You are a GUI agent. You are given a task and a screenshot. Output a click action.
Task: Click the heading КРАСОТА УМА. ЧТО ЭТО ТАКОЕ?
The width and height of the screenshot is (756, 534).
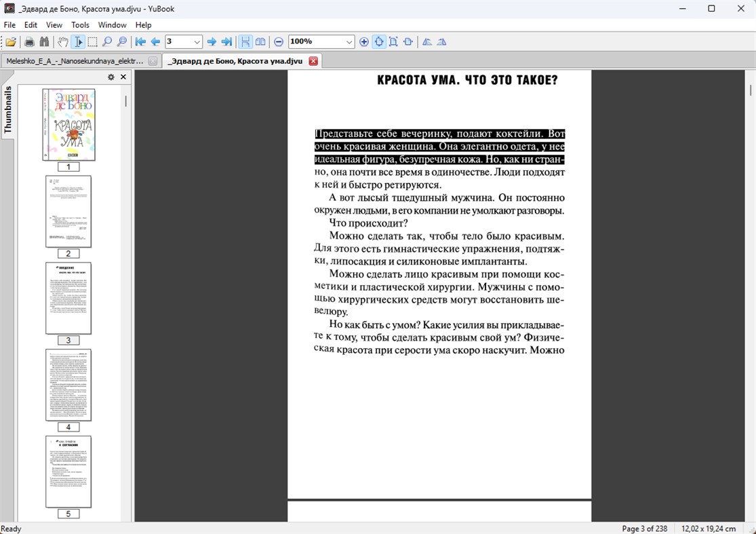(x=467, y=80)
